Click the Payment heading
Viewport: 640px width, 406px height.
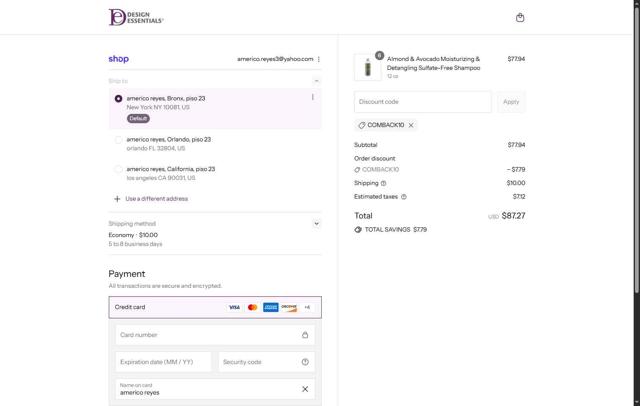click(x=127, y=274)
